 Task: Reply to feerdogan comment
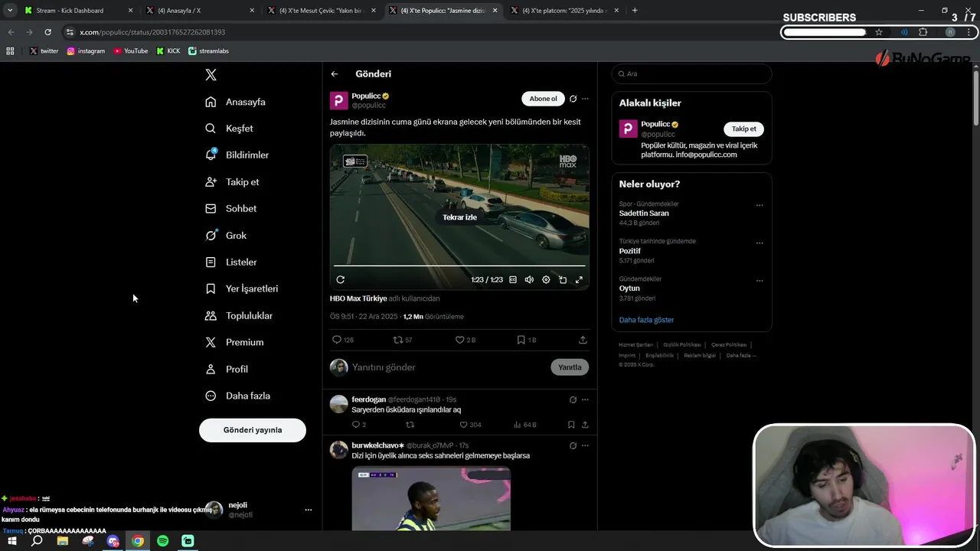pyautogui.click(x=358, y=425)
